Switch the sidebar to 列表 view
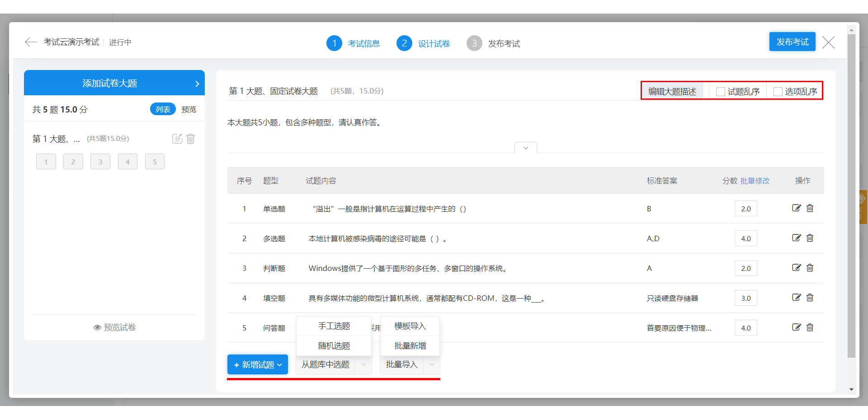Image resolution: width=868 pixels, height=420 pixels. (163, 109)
